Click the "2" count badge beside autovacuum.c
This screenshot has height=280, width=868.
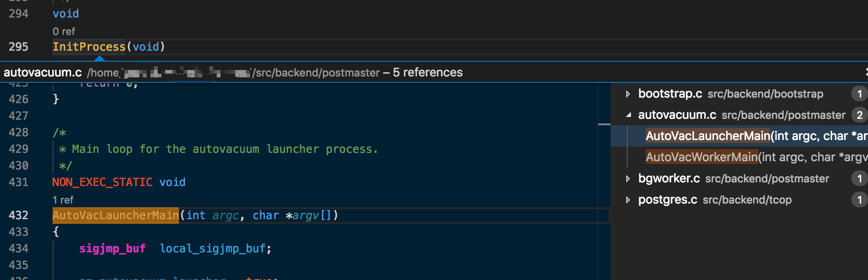click(x=859, y=115)
